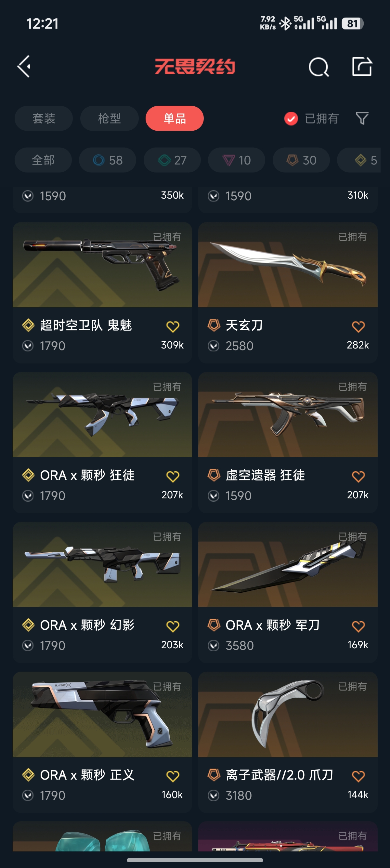Tap heart on 虚空遗器 狂徒

(358, 476)
